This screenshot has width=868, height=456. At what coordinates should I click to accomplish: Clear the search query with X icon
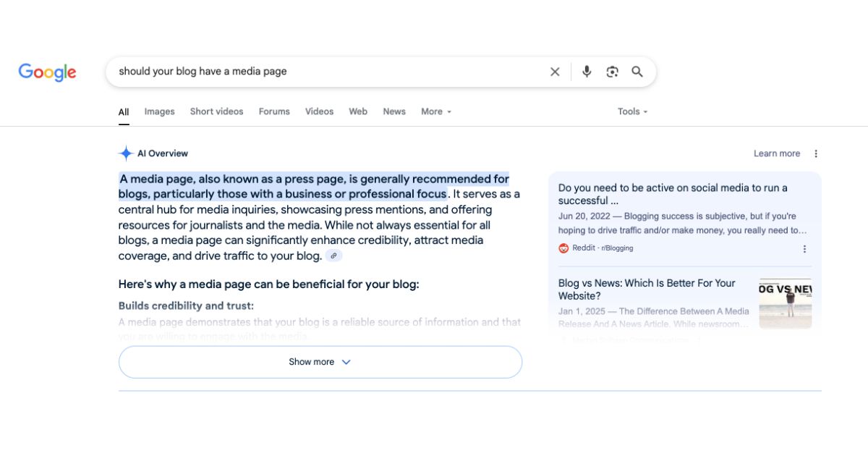coord(555,72)
